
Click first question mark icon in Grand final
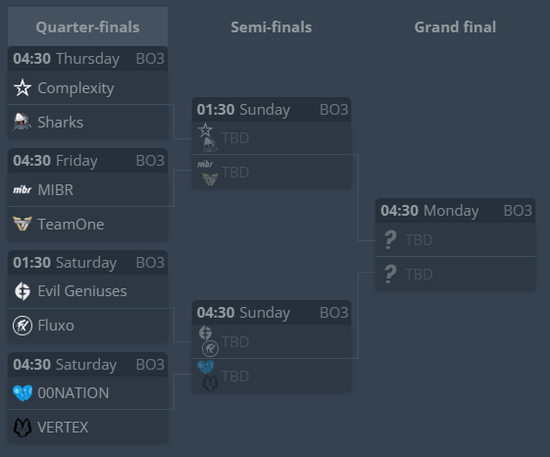click(390, 240)
